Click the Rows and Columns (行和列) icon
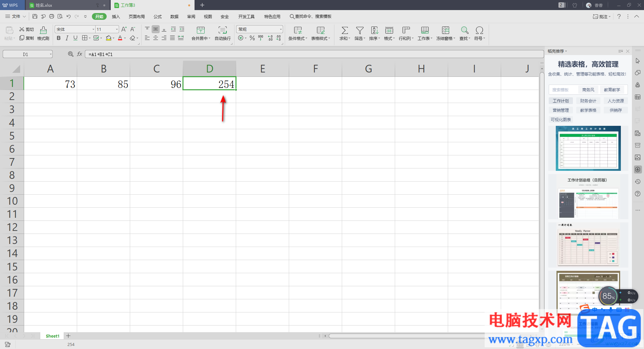 point(406,30)
